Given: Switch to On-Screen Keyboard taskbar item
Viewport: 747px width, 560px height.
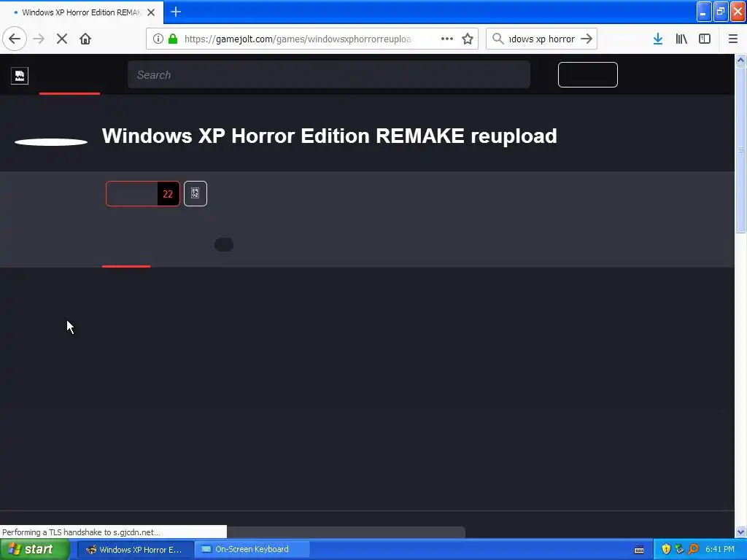Looking at the screenshot, I should click(252, 549).
